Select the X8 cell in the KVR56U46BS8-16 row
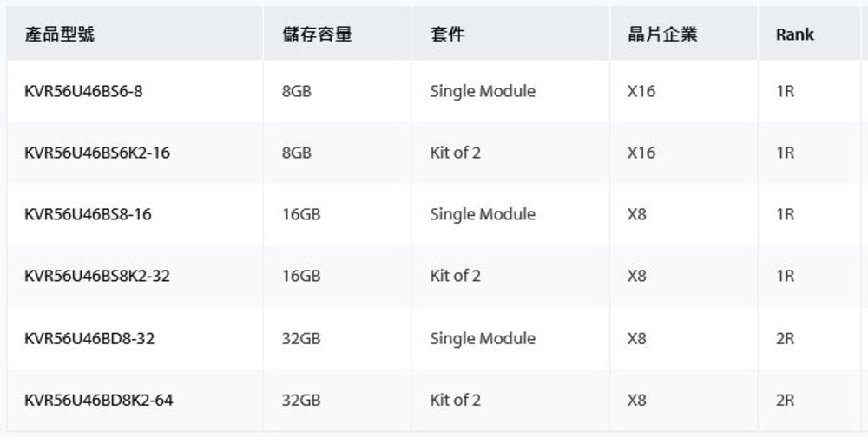The width and height of the screenshot is (868, 437). click(636, 214)
